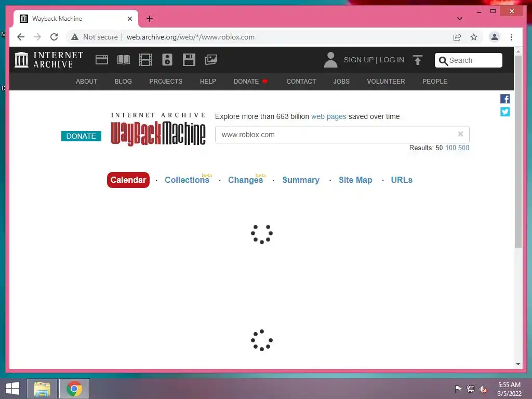Open the Images icon

pos(211,60)
